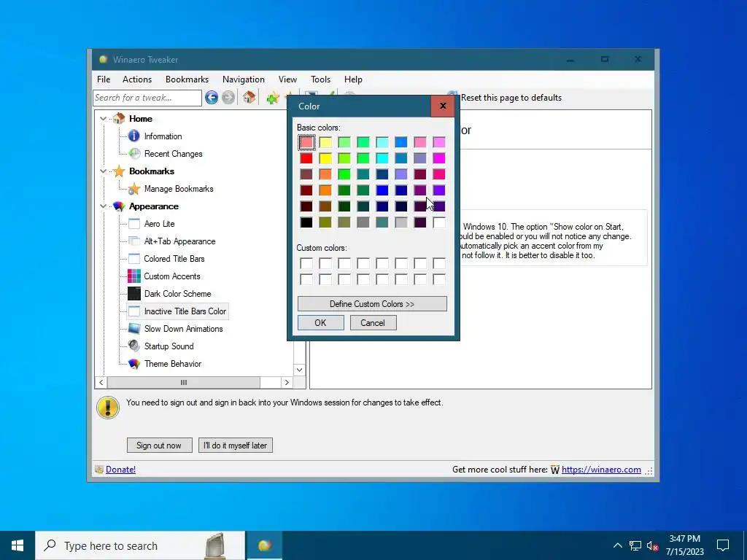The width and height of the screenshot is (747, 560).
Task: Click the Startup Sound speaker icon
Action: pyautogui.click(x=134, y=346)
